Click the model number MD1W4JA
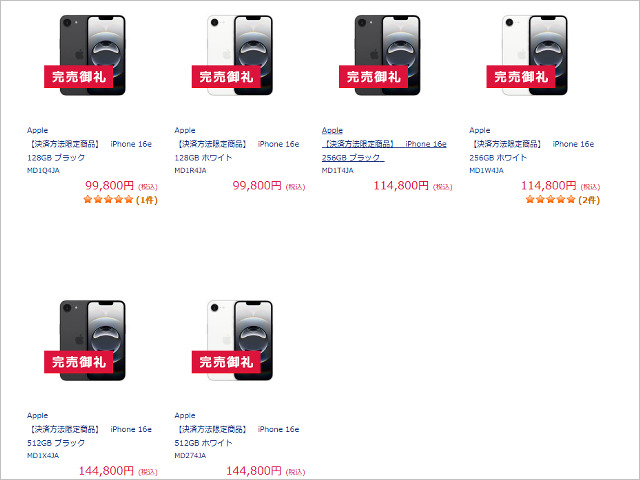 pos(486,170)
